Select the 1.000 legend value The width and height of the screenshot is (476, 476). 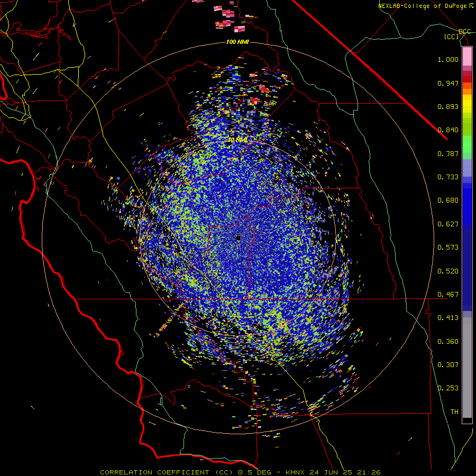(x=448, y=59)
